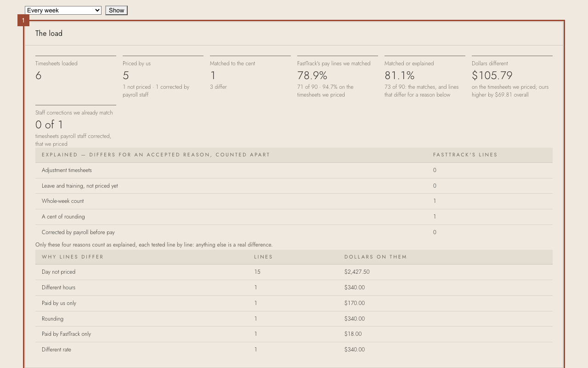Click the 15 lines count
This screenshot has width=588, height=368.
pyautogui.click(x=257, y=272)
